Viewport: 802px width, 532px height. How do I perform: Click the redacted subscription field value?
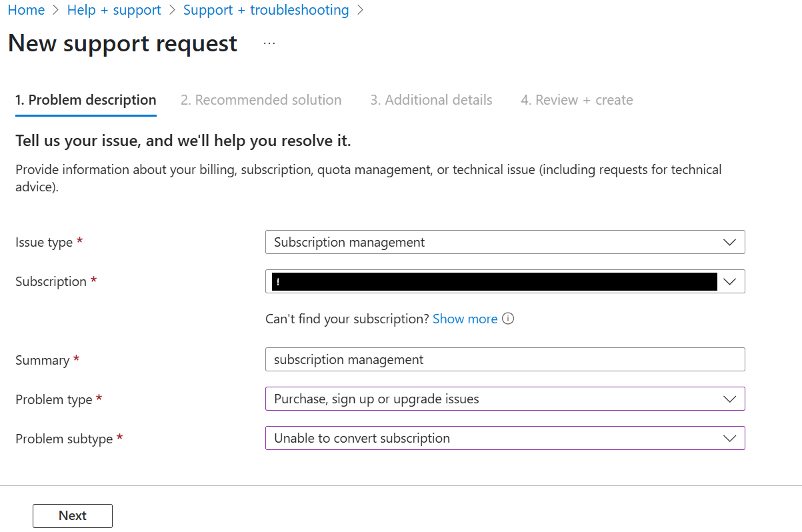pyautogui.click(x=493, y=281)
